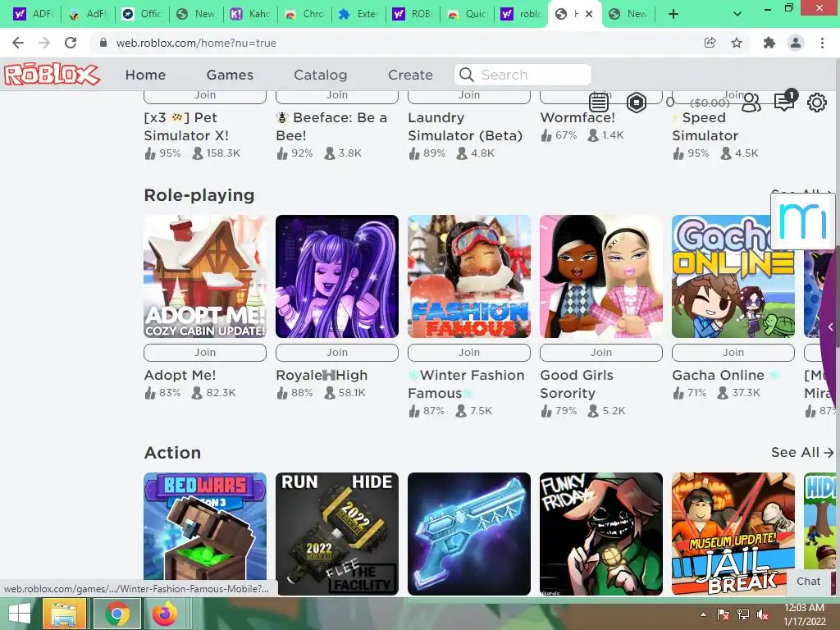Screen dimensions: 840x630
Task: Expand the purple side panel arrow
Action: [830, 326]
